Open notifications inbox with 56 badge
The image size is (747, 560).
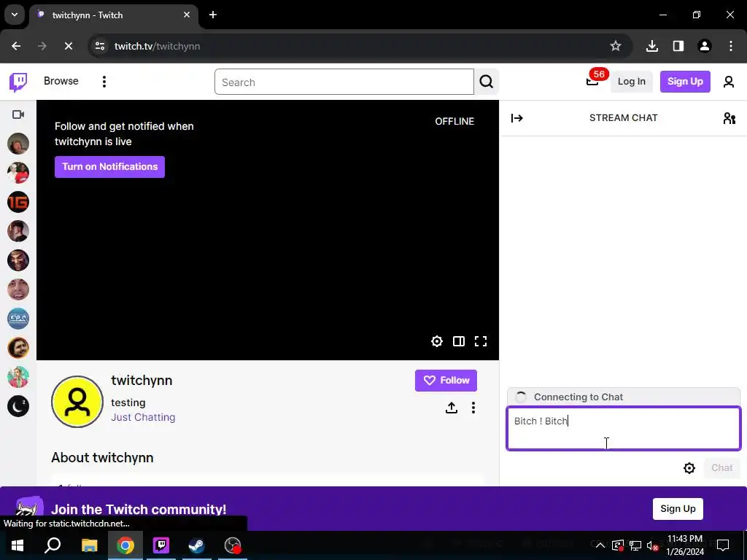tap(592, 82)
